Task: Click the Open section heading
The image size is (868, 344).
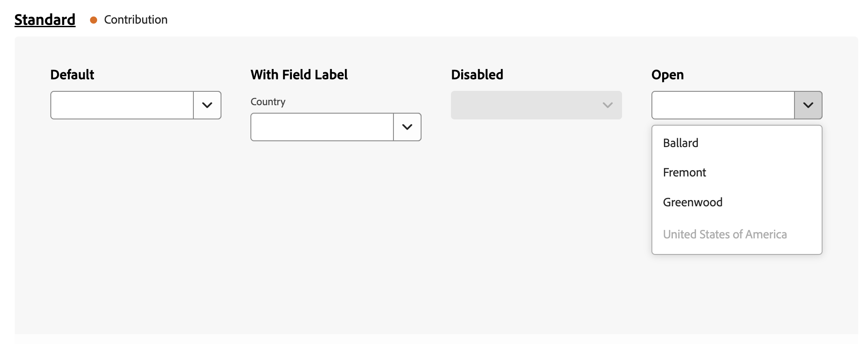Action: click(x=667, y=75)
